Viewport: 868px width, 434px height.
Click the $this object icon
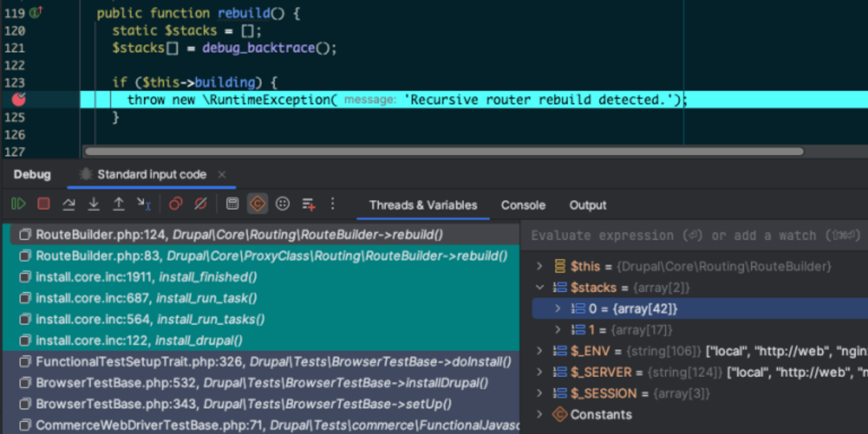click(559, 266)
